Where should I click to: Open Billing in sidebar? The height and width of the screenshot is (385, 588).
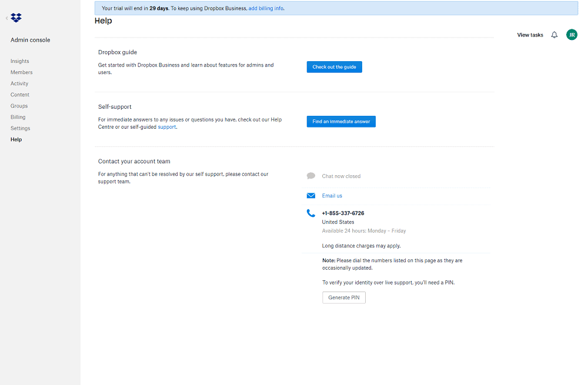18,117
